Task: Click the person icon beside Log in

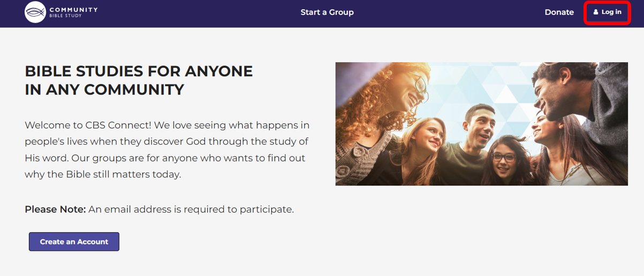Action: point(596,12)
